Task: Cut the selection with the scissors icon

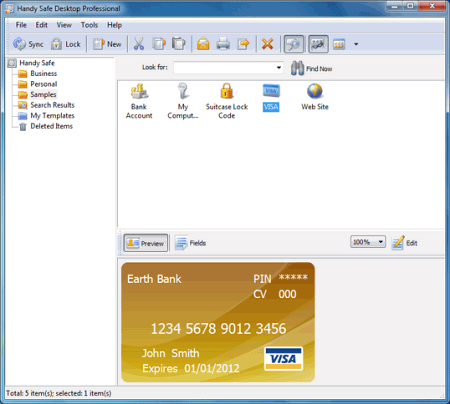Action: [x=139, y=44]
